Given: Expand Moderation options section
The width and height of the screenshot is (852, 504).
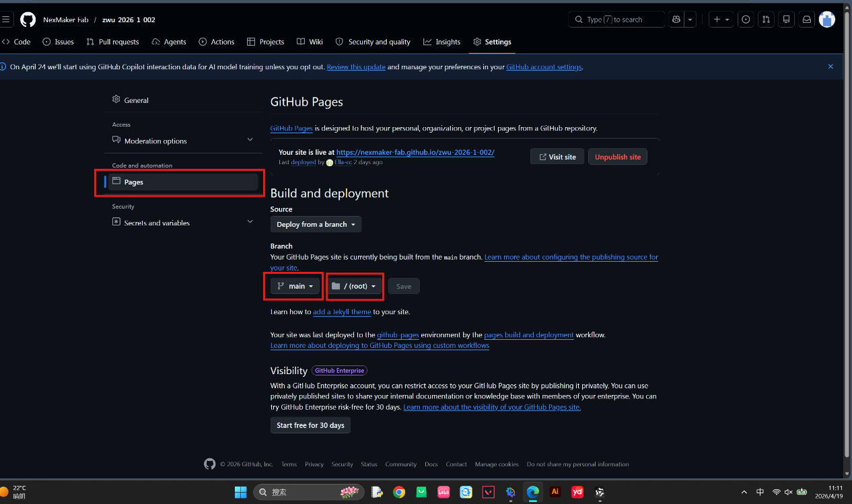Looking at the screenshot, I should click(x=183, y=141).
